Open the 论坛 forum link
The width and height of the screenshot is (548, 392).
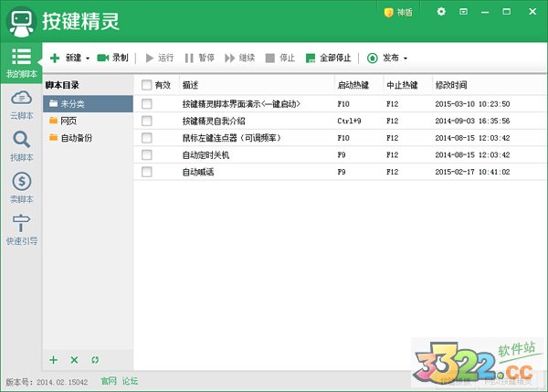pos(130,381)
